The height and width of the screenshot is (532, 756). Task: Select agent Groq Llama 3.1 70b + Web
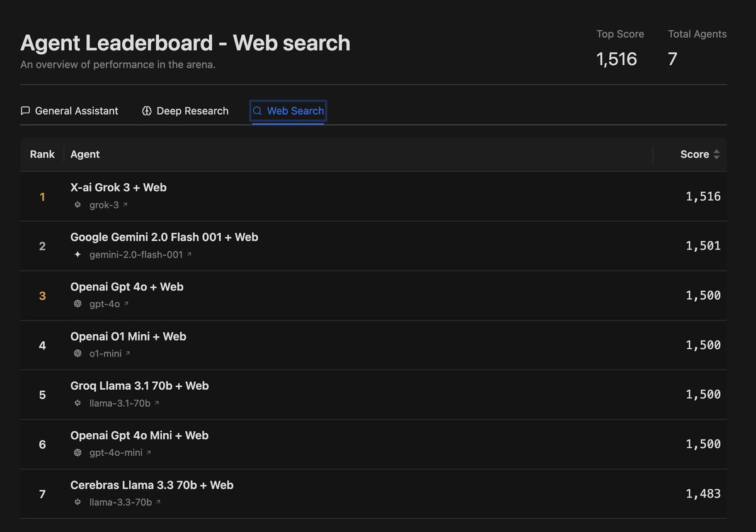[x=139, y=386]
